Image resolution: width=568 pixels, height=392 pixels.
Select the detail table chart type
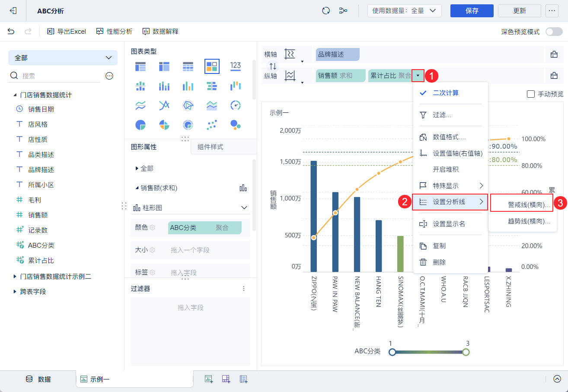[188, 66]
